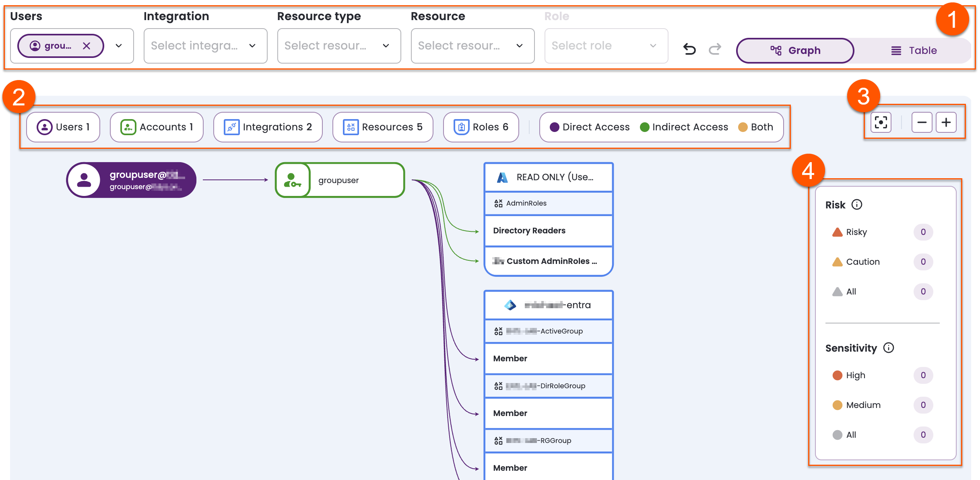Open the Risk info tooltip icon
This screenshot has width=980, height=480.
pyautogui.click(x=858, y=205)
